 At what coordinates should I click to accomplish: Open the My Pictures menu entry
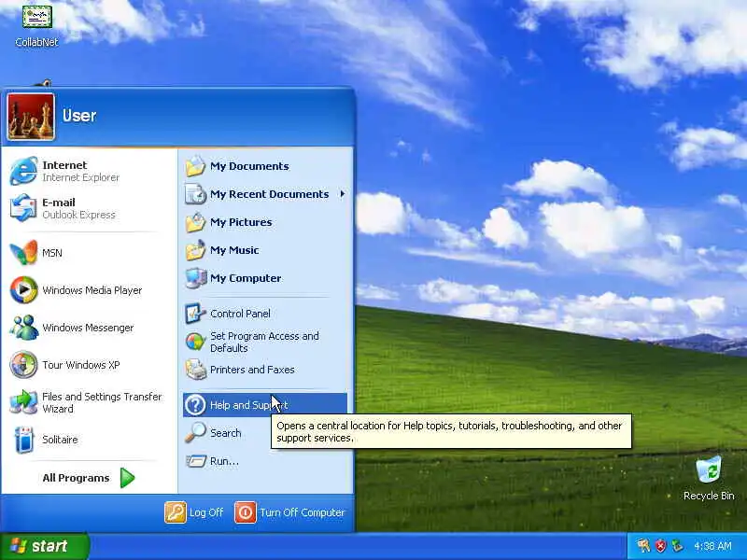[265, 222]
